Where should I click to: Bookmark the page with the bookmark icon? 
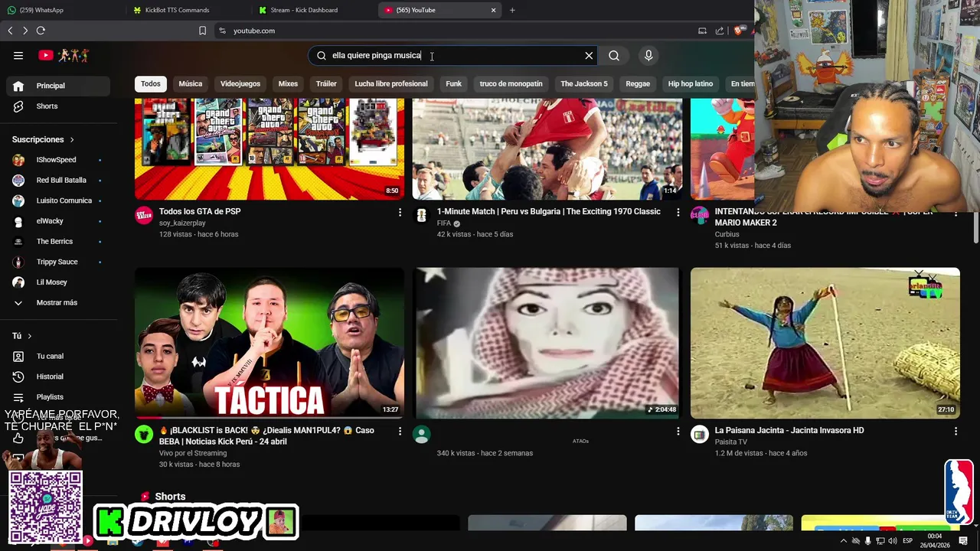(202, 31)
